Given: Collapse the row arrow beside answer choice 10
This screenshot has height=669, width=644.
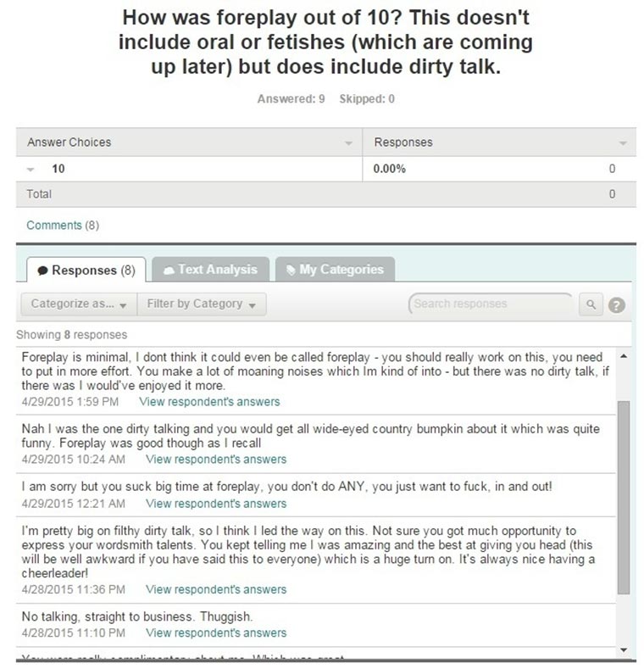Looking at the screenshot, I should pos(31,170).
